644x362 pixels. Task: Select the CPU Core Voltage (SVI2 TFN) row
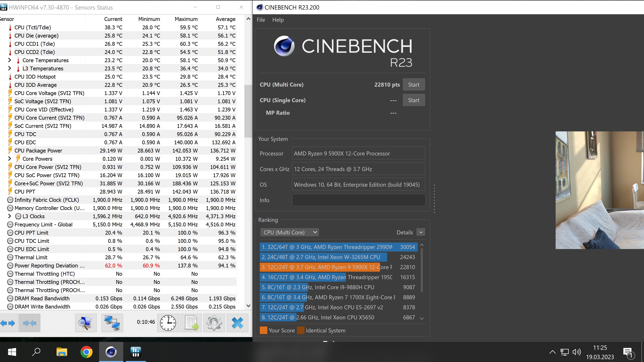pyautogui.click(x=118, y=93)
